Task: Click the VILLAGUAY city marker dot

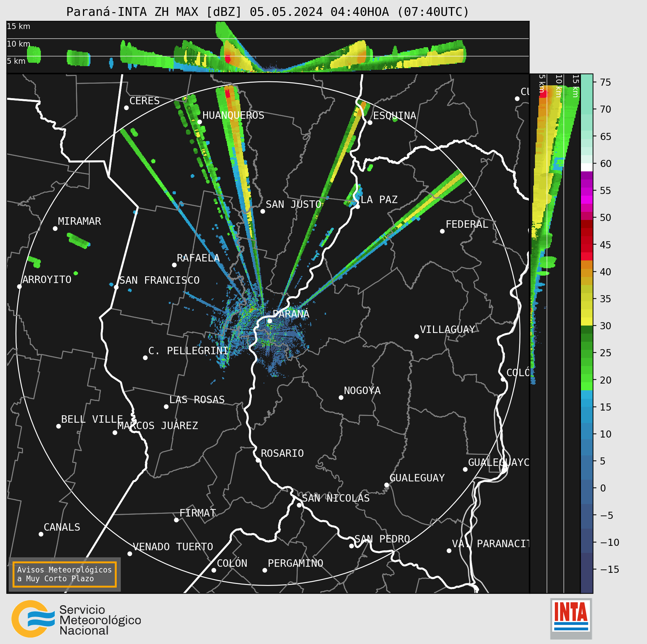Action: [416, 336]
